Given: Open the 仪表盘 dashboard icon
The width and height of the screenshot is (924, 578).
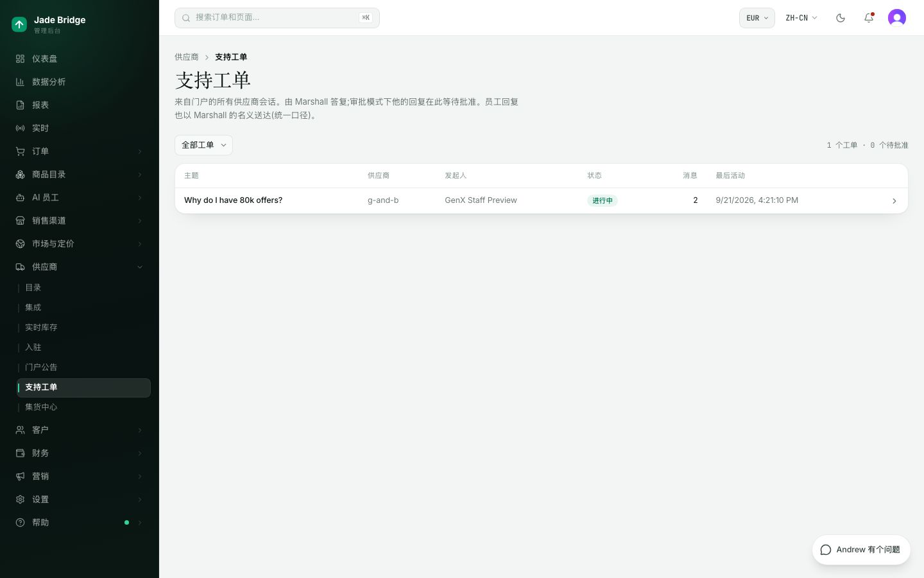Looking at the screenshot, I should coord(20,58).
